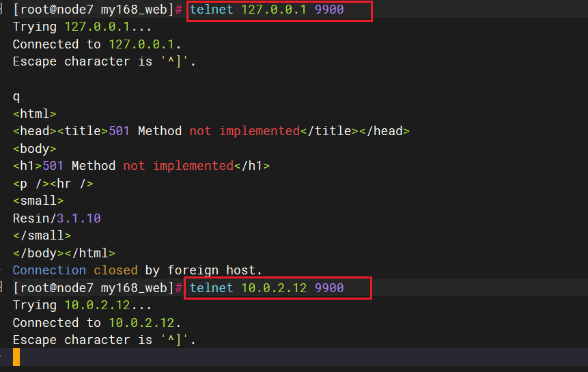This screenshot has width=588, height=372.
Task: Click the 'Trying 127.0.0.1...' output line
Action: [82, 27]
